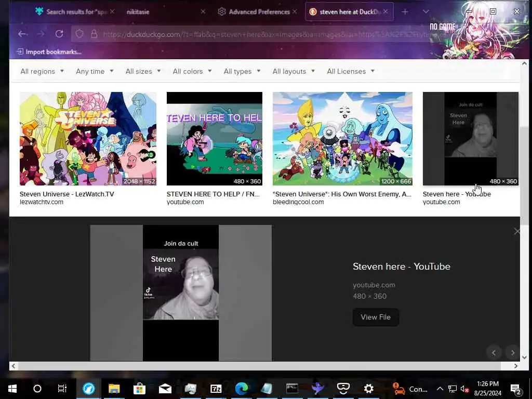Click the vertical scrollbar up arrow

524,63
